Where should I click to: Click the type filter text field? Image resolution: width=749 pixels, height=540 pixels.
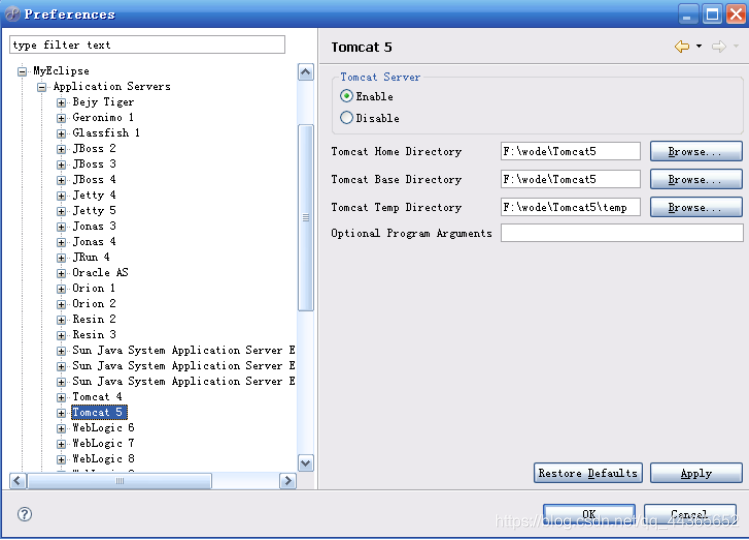(147, 45)
